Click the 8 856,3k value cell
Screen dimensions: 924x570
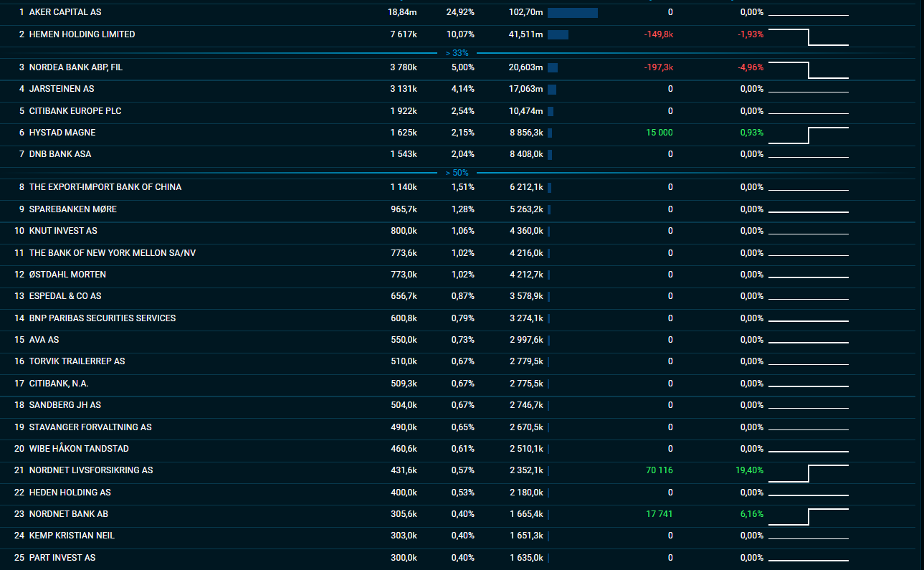pos(525,133)
